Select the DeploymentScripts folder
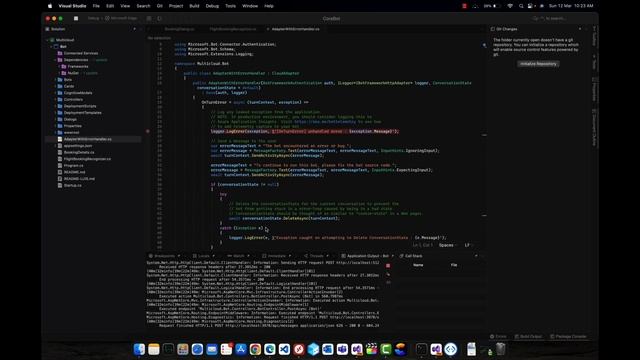This screenshot has height=360, width=640. click(x=80, y=106)
